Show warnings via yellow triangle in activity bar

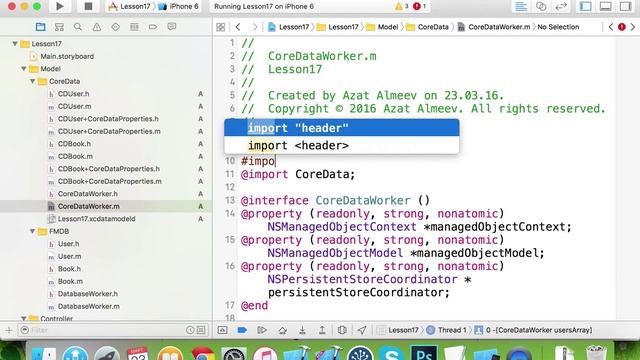(402, 7)
